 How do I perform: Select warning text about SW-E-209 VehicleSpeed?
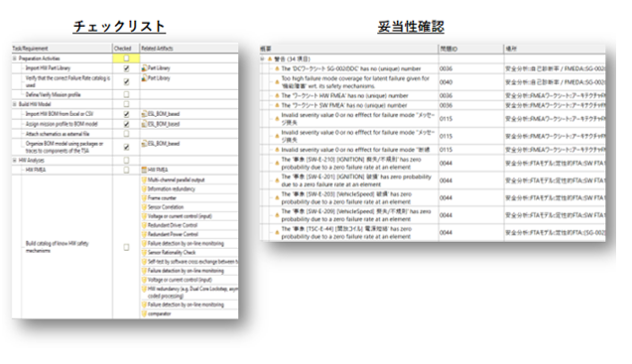(x=356, y=215)
